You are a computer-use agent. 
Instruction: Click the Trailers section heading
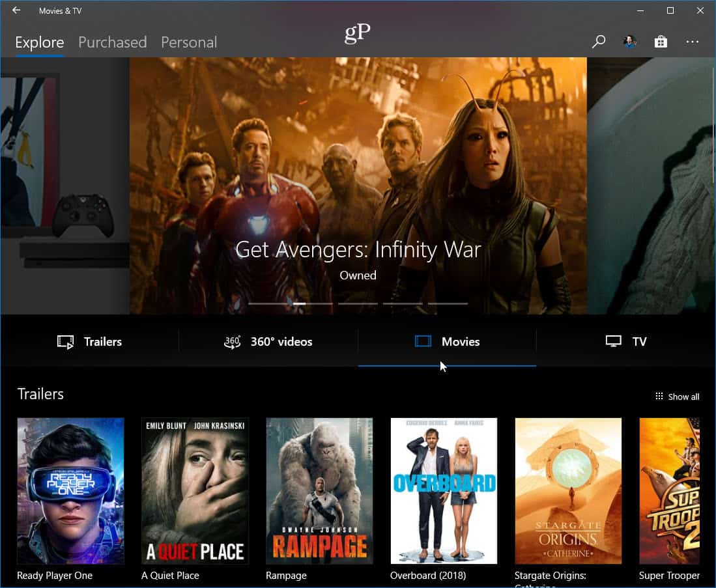pyautogui.click(x=40, y=394)
